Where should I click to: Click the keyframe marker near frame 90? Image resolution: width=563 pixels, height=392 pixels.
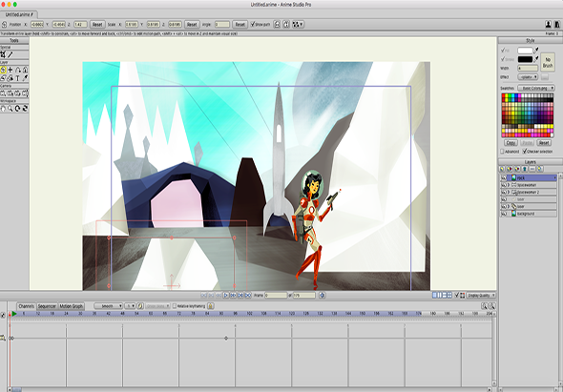point(226,339)
